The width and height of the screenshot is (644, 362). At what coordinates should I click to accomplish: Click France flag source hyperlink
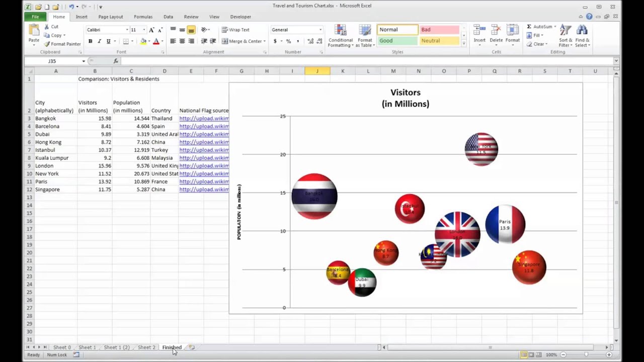tap(204, 182)
